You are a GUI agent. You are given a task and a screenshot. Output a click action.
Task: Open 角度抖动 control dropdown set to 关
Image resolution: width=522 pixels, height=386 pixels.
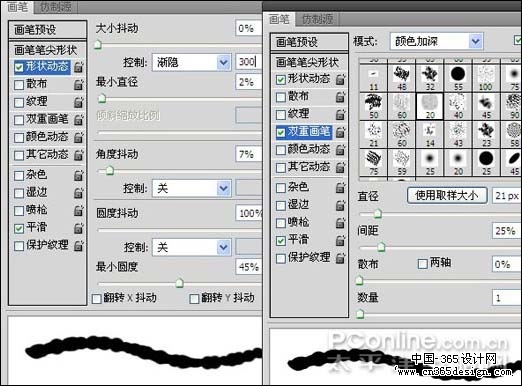[192, 189]
